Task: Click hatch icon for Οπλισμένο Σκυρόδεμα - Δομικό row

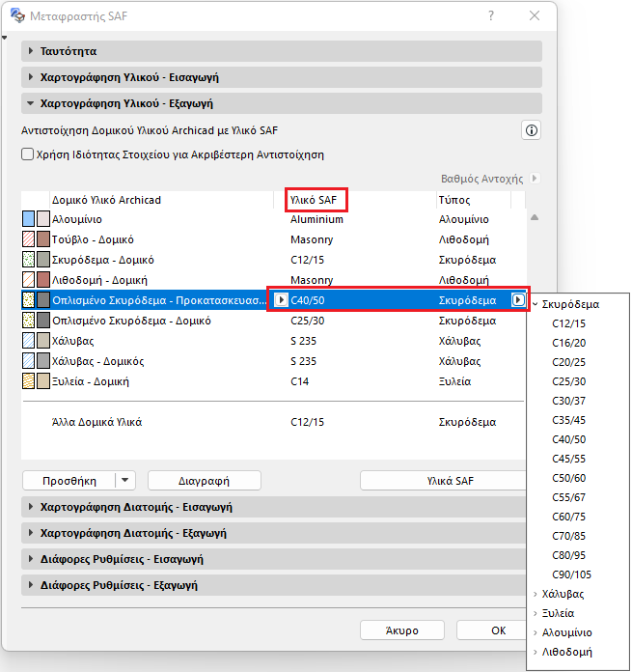Action: (x=28, y=321)
